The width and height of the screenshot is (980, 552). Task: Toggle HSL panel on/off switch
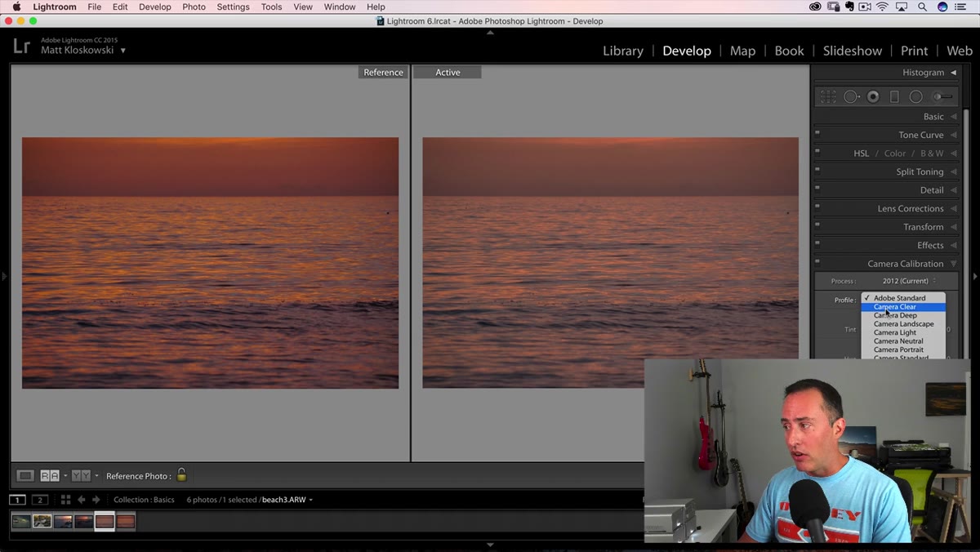(817, 151)
